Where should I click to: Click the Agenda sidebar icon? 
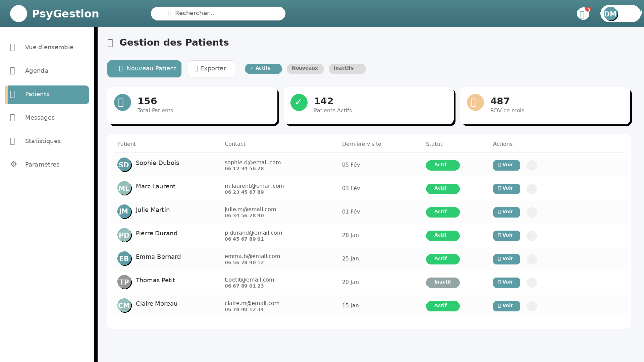tap(12, 71)
